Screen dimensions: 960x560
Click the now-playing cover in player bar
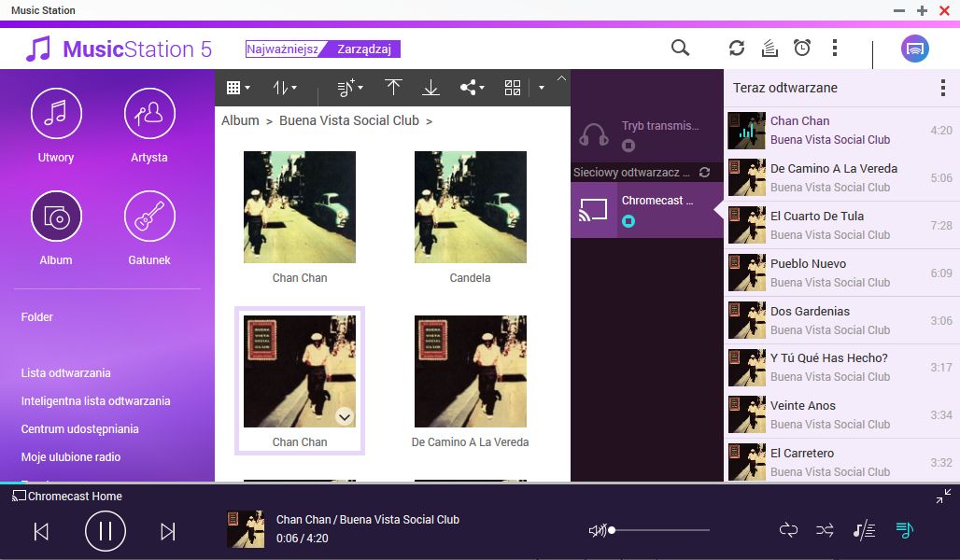pos(246,529)
